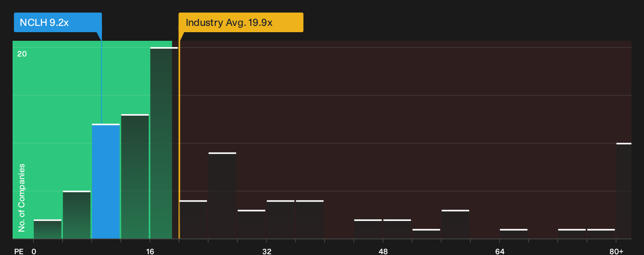Click the '16' PE axis label

pyautogui.click(x=150, y=251)
